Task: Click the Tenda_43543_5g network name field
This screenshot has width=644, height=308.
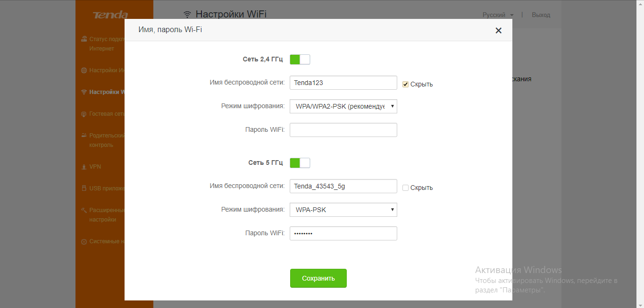Action: pyautogui.click(x=343, y=186)
